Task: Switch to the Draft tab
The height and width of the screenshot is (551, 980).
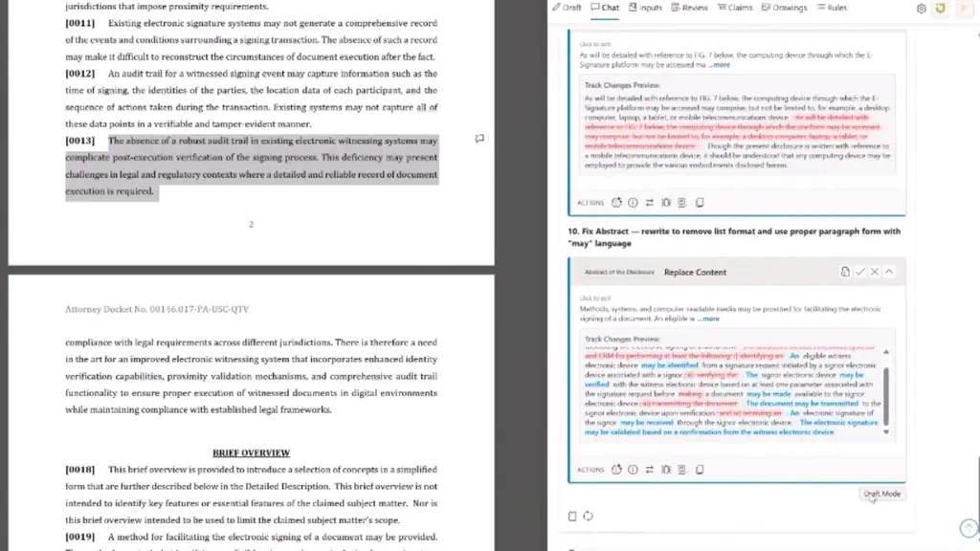Action: (x=567, y=8)
